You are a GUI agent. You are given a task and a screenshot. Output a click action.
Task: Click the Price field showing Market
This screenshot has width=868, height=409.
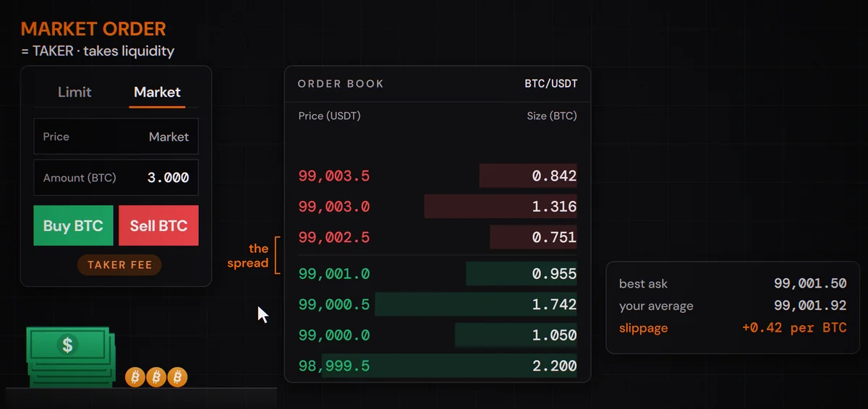[x=116, y=137]
